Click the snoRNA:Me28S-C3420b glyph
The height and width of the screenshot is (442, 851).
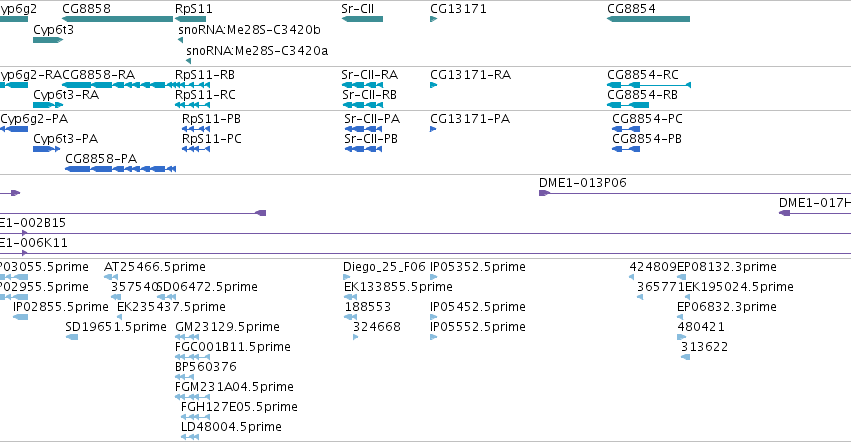click(181, 40)
